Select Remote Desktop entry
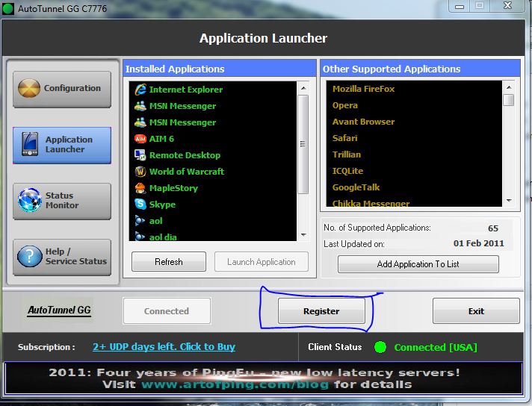 (x=185, y=155)
